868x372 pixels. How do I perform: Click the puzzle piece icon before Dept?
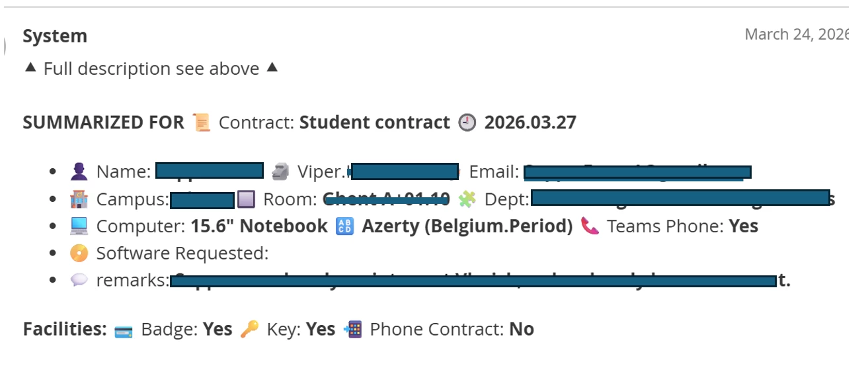coord(467,199)
